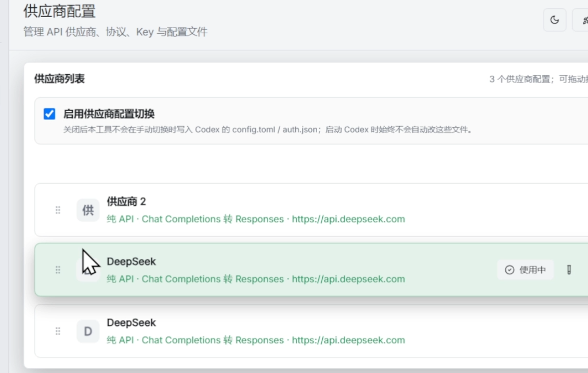
Task: Click the 供应商 2 description line with the deepseek URL
Action: [x=256, y=219]
